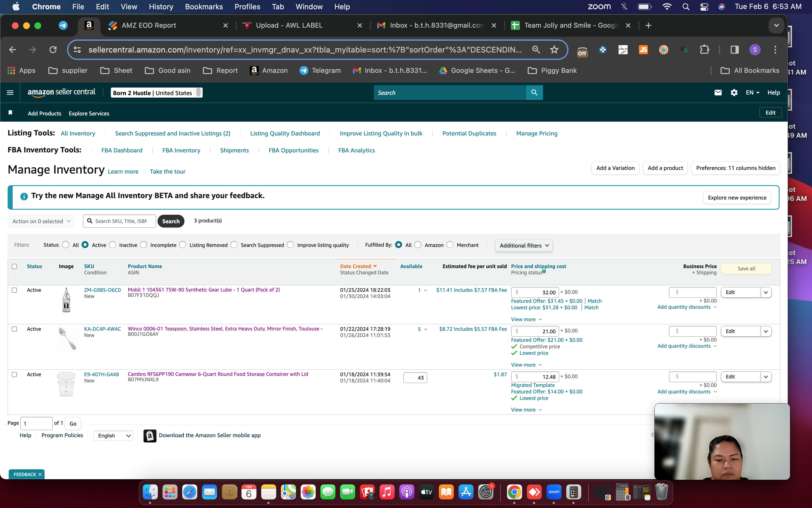812x508 pixels.
Task: Choose the Inactive status radio button
Action: [112, 245]
